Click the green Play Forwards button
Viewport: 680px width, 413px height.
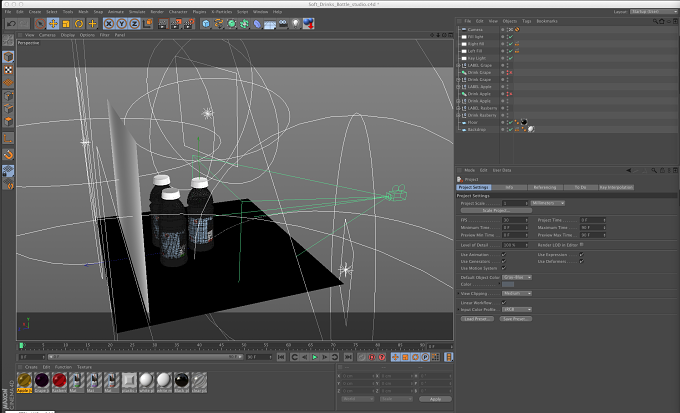(x=315, y=357)
